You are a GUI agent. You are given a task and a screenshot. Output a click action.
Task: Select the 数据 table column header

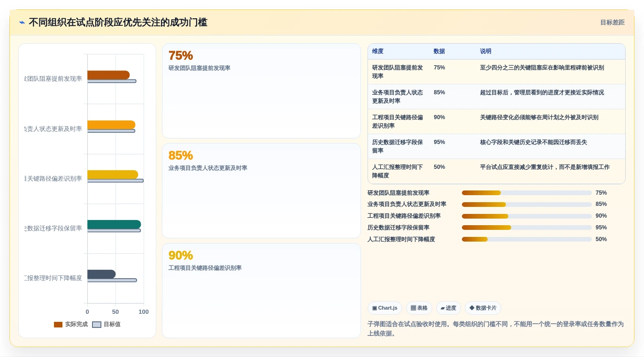pos(439,52)
